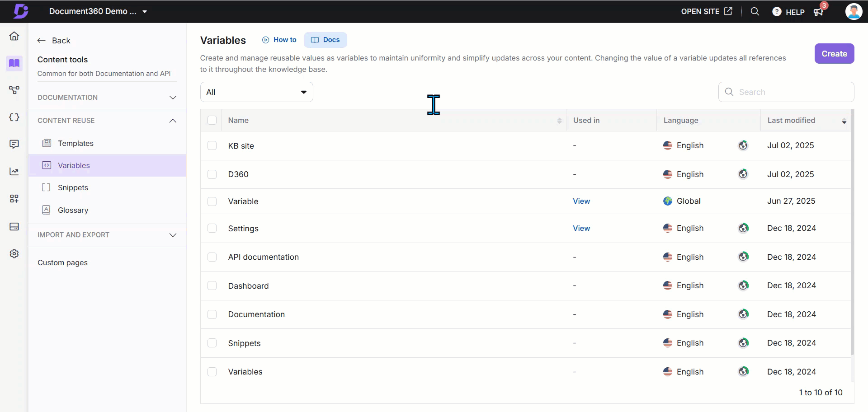Sort by Name column sort arrows

[x=559, y=121]
